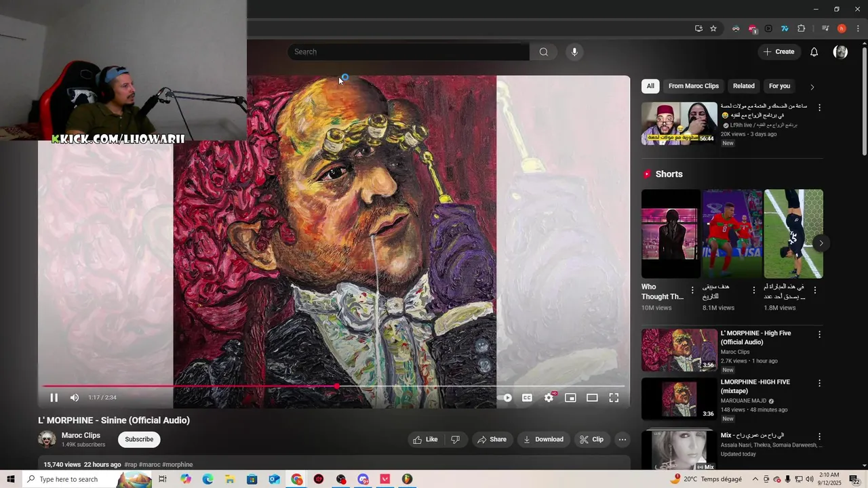The width and height of the screenshot is (868, 488).
Task: Open Maroc Clips channel name link
Action: (81, 435)
